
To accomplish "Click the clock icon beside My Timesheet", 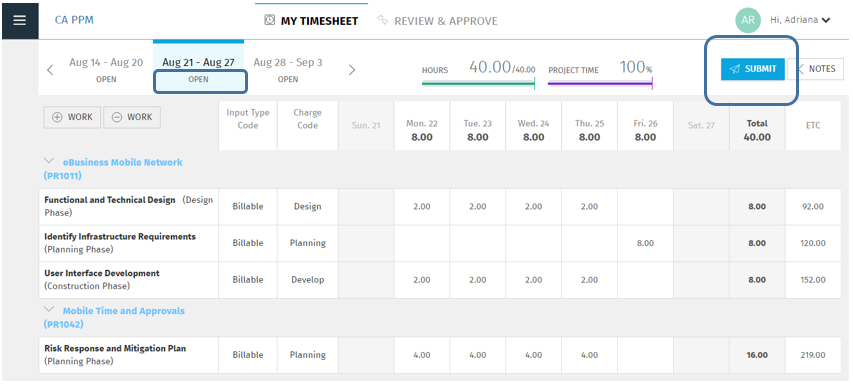I will [x=269, y=20].
